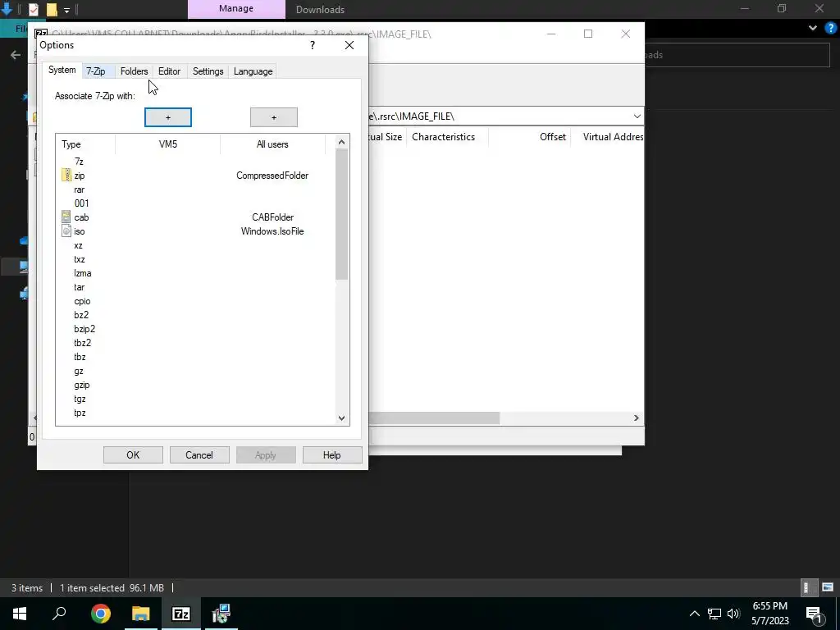Viewport: 840px width, 630px height.
Task: Click the VM5 column header
Action: [167, 144]
